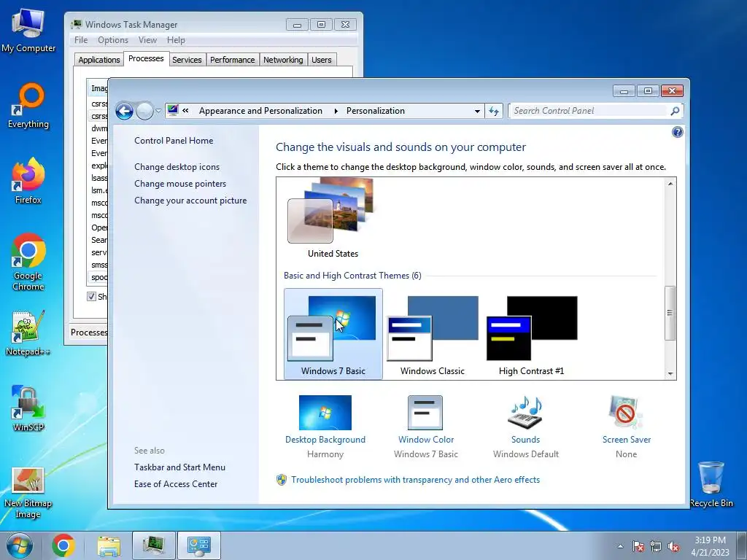The width and height of the screenshot is (747, 560).
Task: Click the Control Panel forward arrow
Action: (x=145, y=111)
